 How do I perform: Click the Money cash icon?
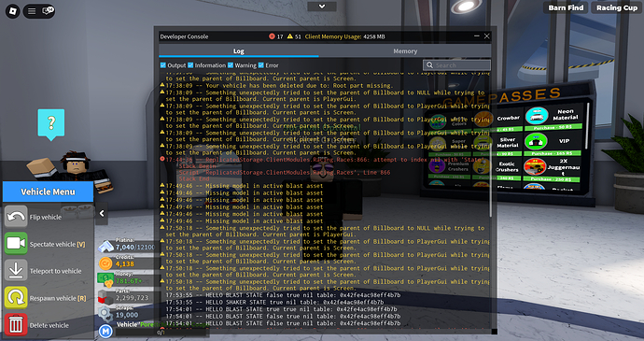[x=106, y=279]
